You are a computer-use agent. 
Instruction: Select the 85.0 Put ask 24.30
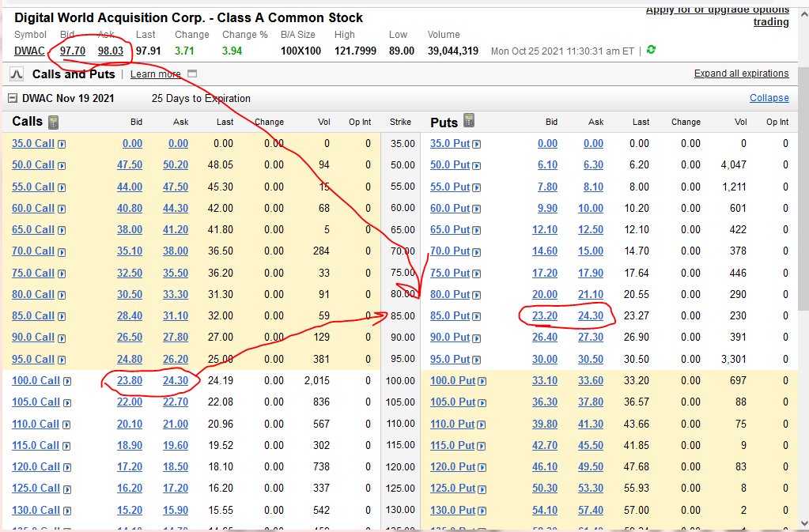(x=591, y=315)
